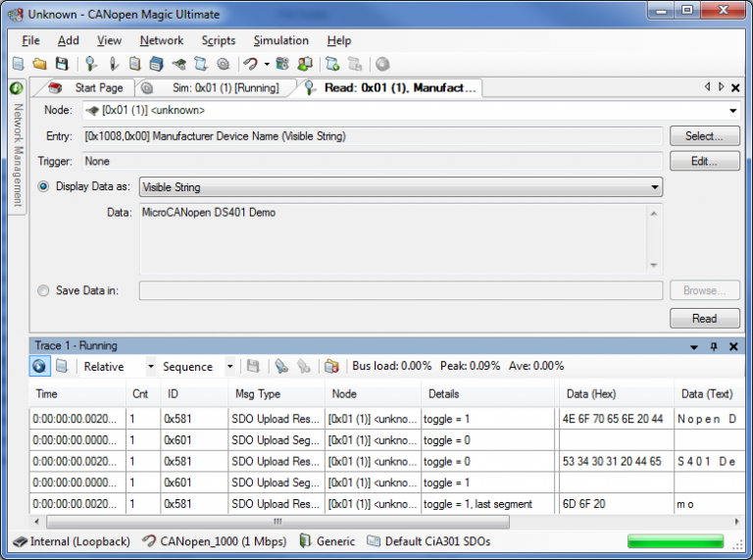Image resolution: width=753 pixels, height=560 pixels.
Task: Click the Read magnifier icon in main toolbar
Action: (x=91, y=64)
